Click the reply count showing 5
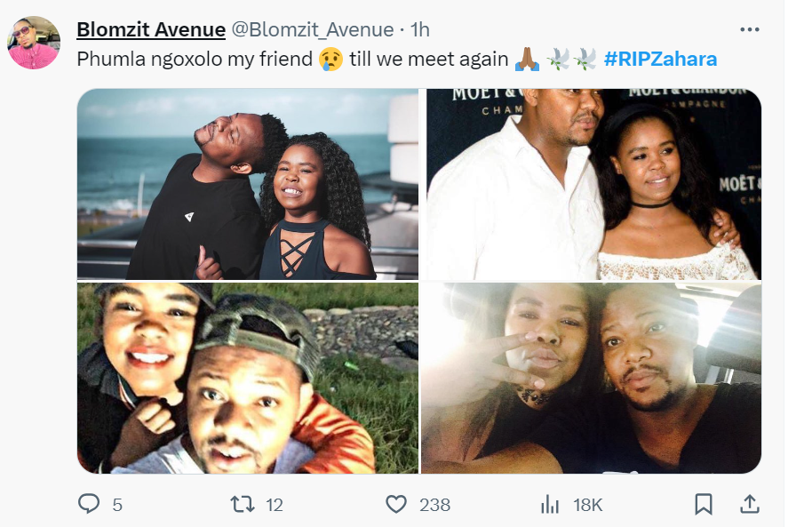The width and height of the screenshot is (812, 527). tap(117, 505)
